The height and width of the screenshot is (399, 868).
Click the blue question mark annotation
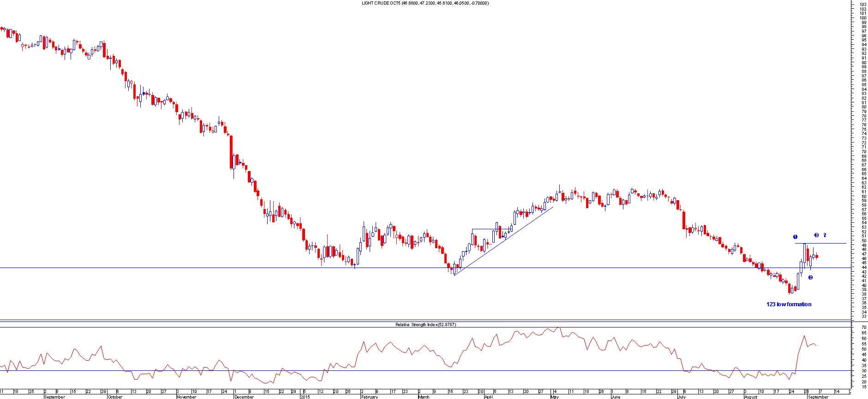tap(825, 235)
